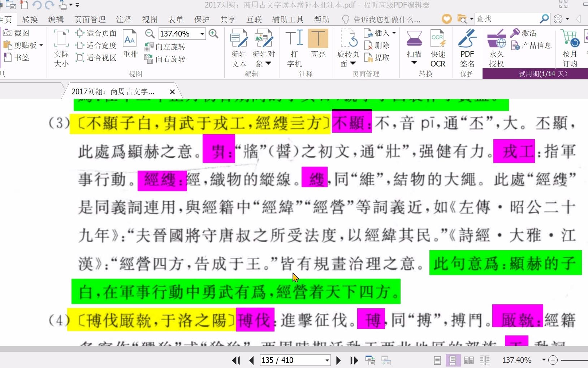Click the search magnifier icon
Viewport: 588px width, 368px height.
[x=544, y=19]
